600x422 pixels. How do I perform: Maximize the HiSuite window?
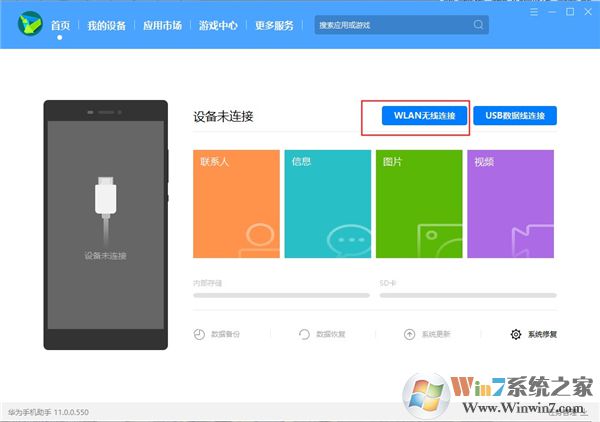pyautogui.click(x=570, y=12)
